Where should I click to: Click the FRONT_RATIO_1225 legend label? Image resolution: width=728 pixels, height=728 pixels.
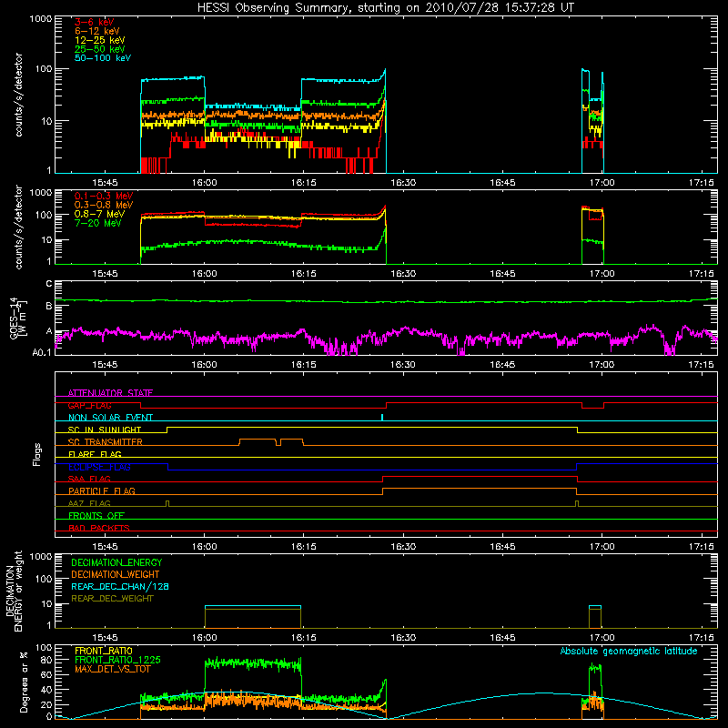pyautogui.click(x=118, y=660)
